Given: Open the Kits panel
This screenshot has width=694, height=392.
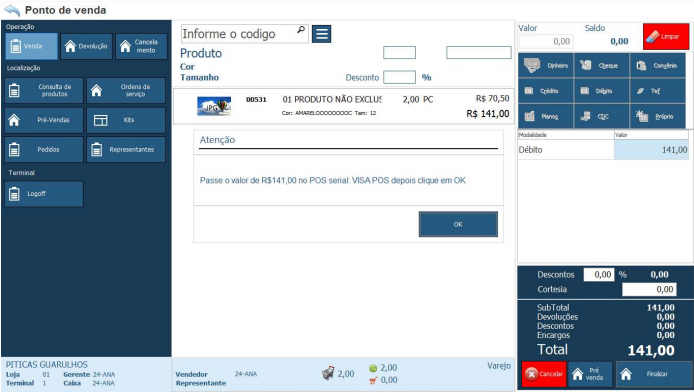Looking at the screenshot, I should pyautogui.click(x=126, y=120).
